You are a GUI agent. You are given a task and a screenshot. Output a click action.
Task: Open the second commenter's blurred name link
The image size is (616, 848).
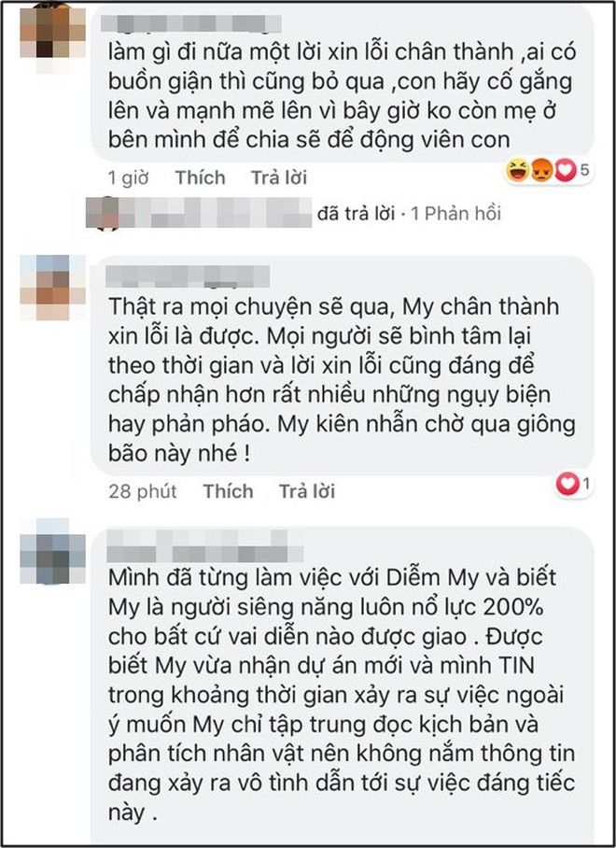[x=188, y=276]
